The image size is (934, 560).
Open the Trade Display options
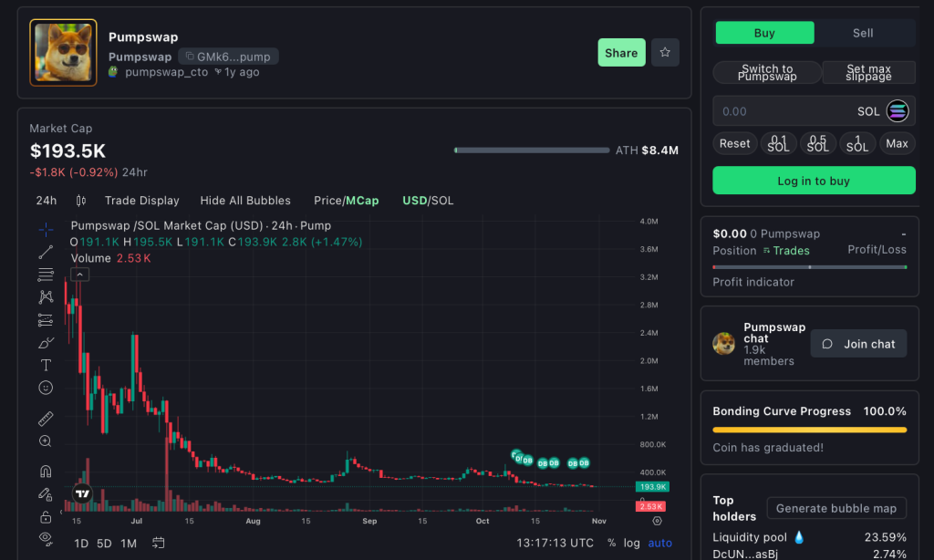click(142, 200)
